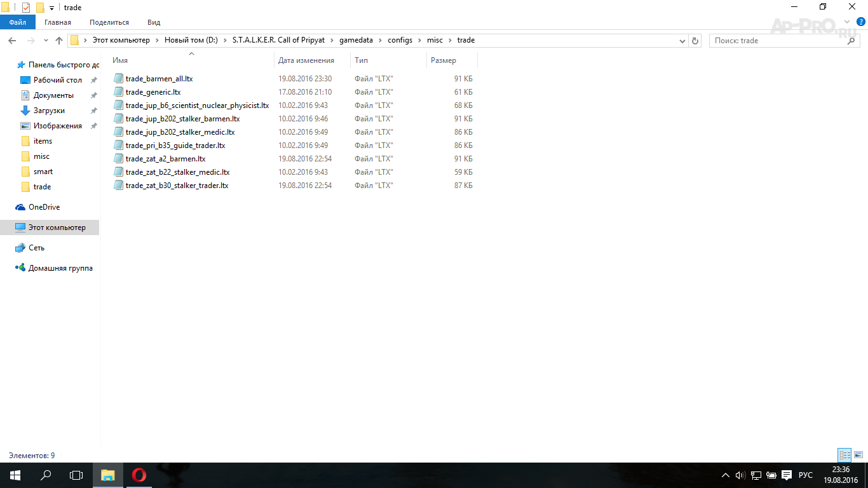Screen dimensions: 868x488
Task: Click File Explorer taskbar icon
Action: coord(108,475)
